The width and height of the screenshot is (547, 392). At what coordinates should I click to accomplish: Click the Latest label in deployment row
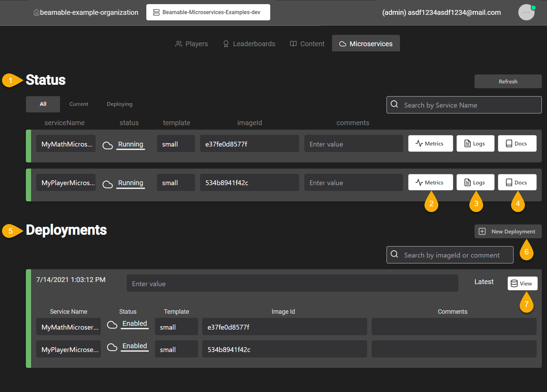click(484, 282)
